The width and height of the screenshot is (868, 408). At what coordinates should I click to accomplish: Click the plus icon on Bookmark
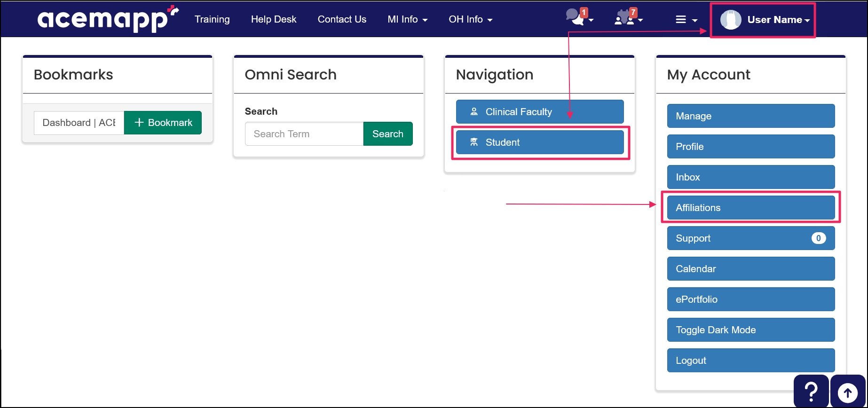(139, 122)
